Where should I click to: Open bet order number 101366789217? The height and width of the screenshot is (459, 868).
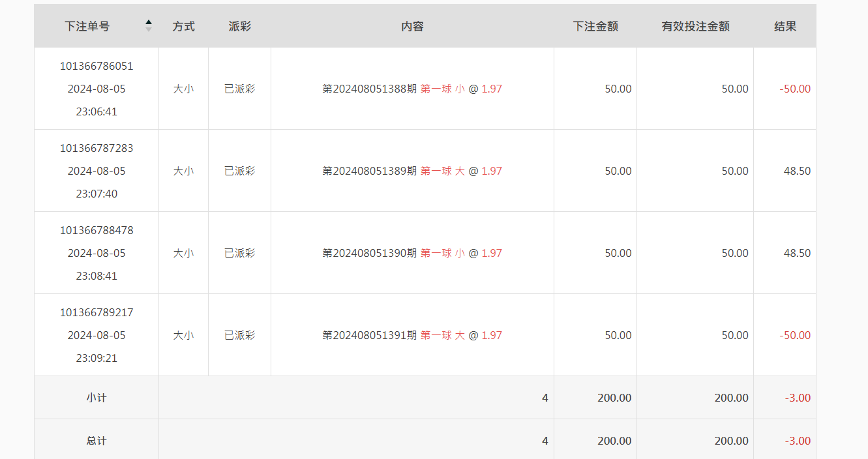[97, 312]
